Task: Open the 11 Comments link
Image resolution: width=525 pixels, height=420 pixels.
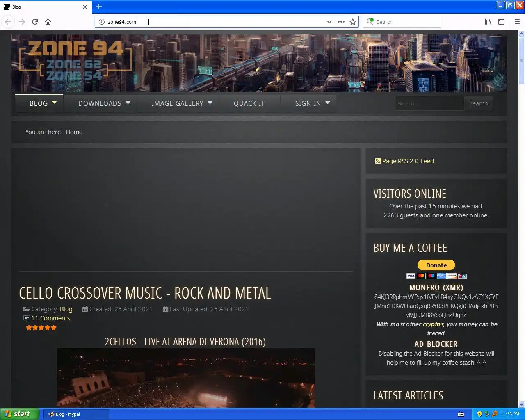Action: 51,318
